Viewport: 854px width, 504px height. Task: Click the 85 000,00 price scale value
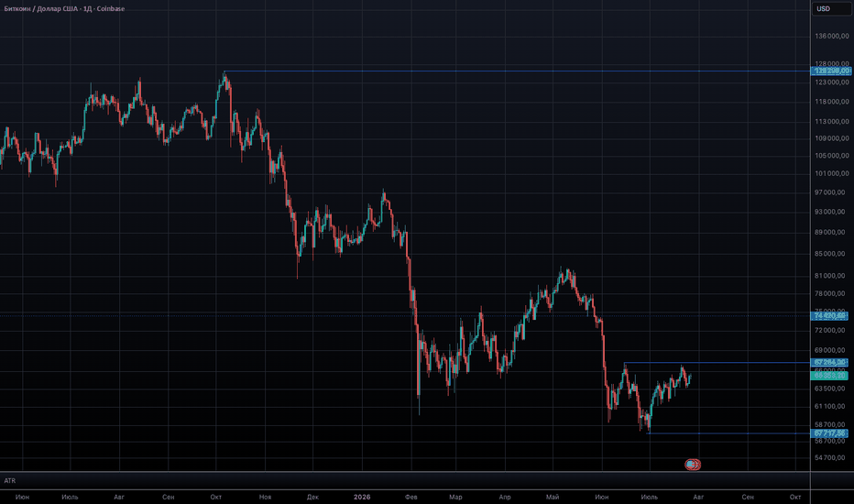point(830,254)
